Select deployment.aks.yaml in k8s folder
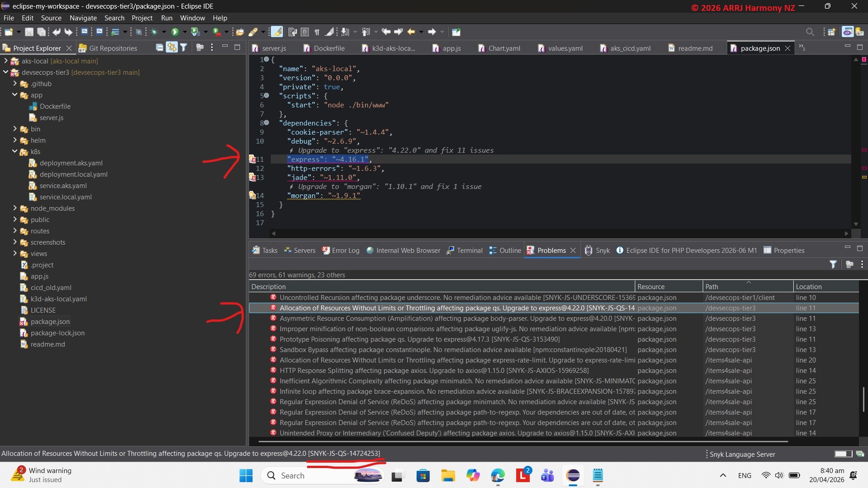The image size is (868, 488). pos(71,163)
